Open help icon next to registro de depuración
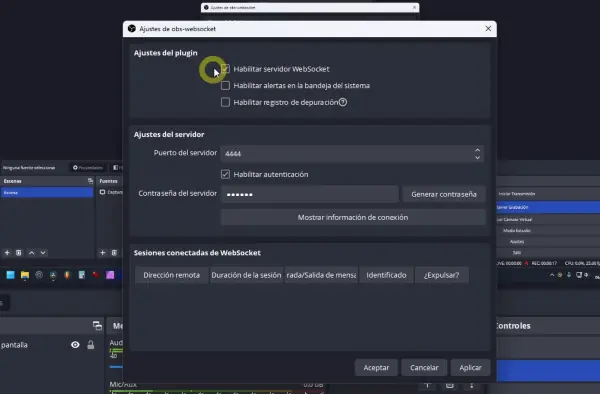This screenshot has width=600, height=394. point(343,102)
